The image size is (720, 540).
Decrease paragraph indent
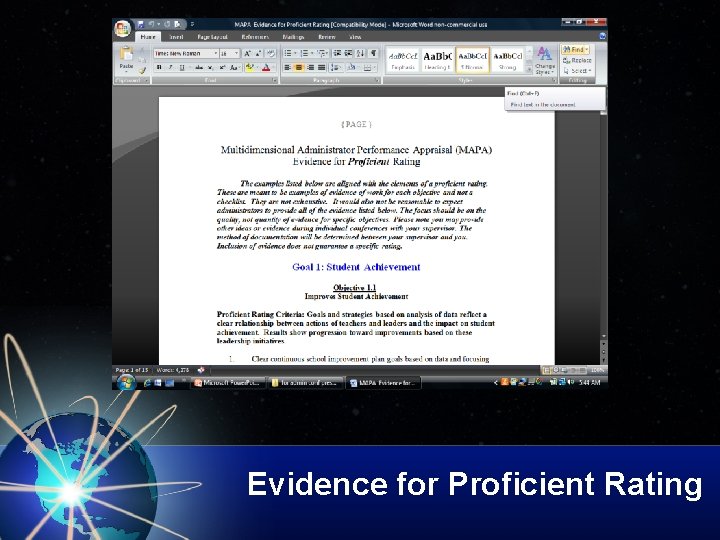337,53
